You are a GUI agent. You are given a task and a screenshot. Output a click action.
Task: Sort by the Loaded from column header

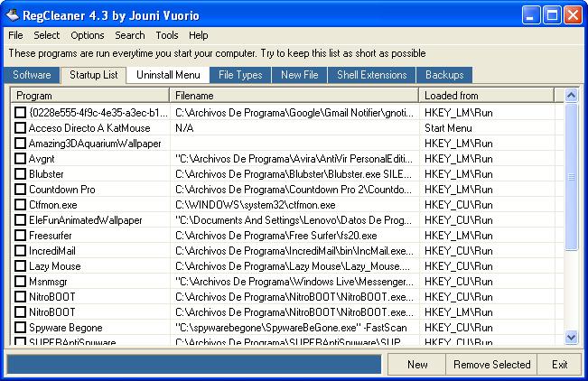tap(486, 96)
